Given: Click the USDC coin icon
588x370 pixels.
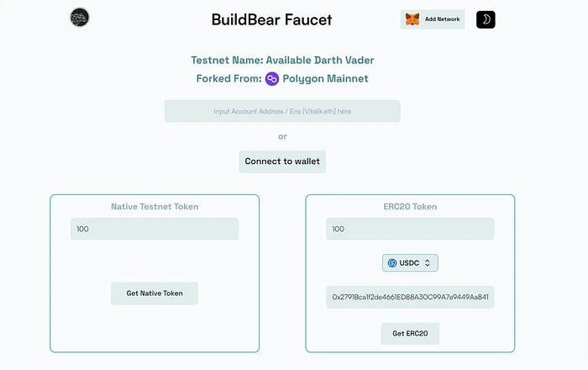Looking at the screenshot, I should click(x=392, y=263).
